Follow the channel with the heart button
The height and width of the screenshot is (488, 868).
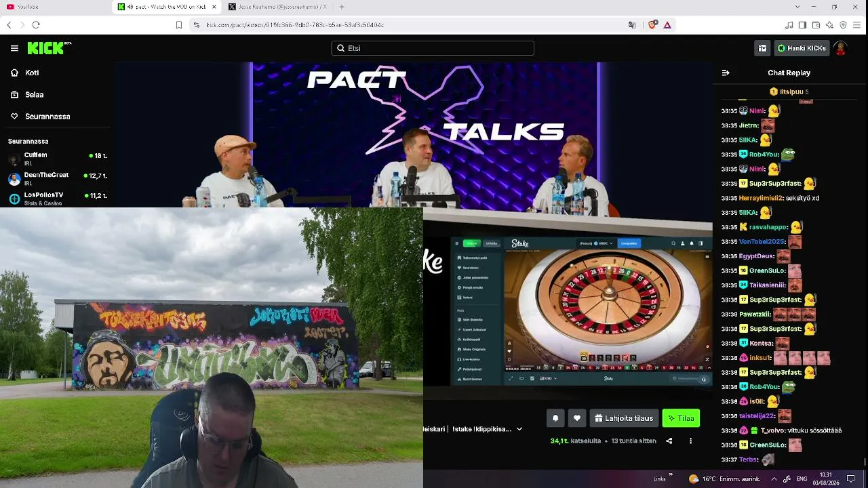pos(577,418)
